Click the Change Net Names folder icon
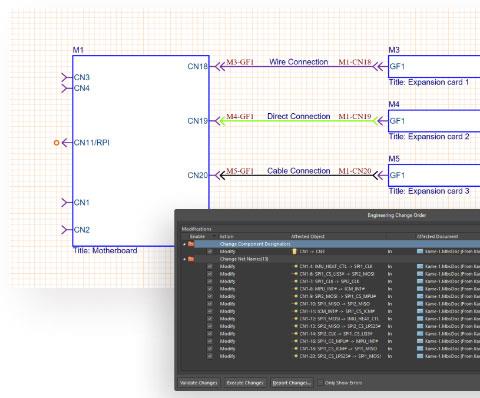 click(x=191, y=259)
